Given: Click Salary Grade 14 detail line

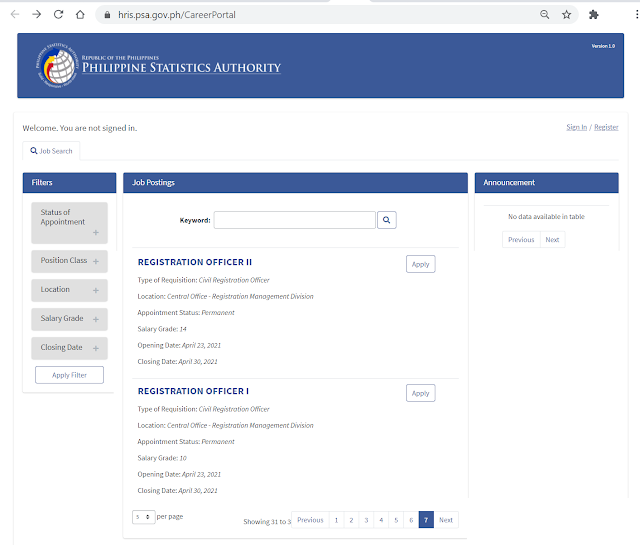Looking at the screenshot, I should tap(162, 329).
